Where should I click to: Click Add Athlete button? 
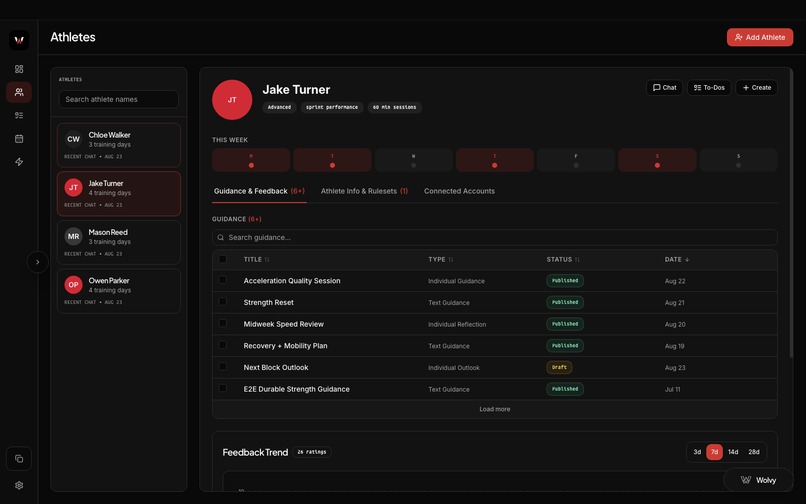coord(760,37)
